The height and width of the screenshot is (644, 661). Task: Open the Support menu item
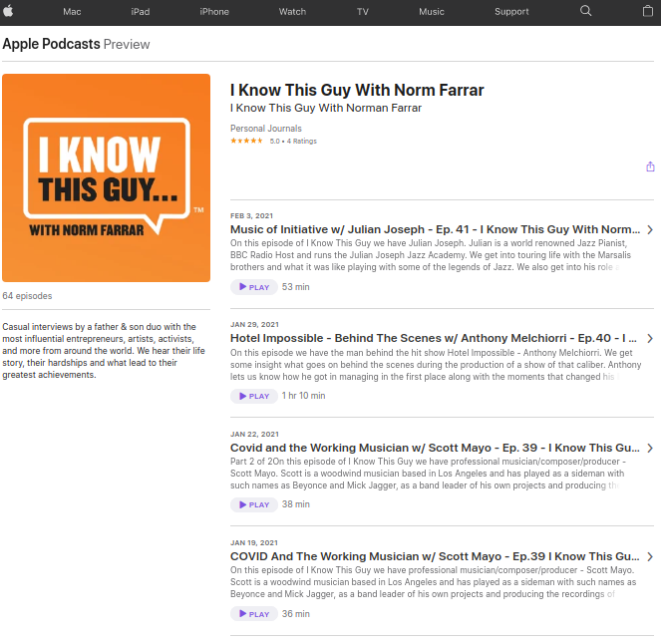tap(511, 12)
